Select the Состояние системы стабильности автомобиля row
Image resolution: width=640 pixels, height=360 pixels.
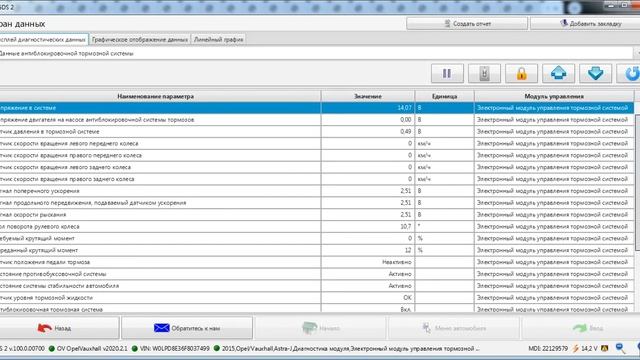[317, 286]
